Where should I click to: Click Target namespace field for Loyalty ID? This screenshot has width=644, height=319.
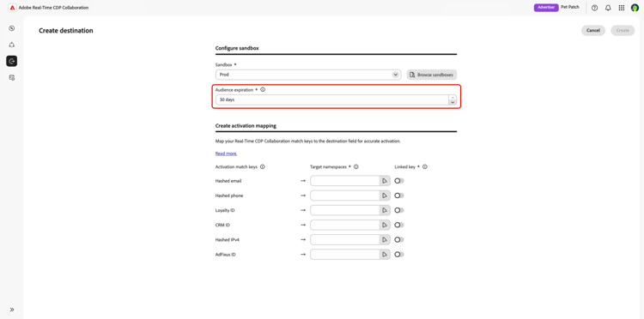tap(344, 210)
